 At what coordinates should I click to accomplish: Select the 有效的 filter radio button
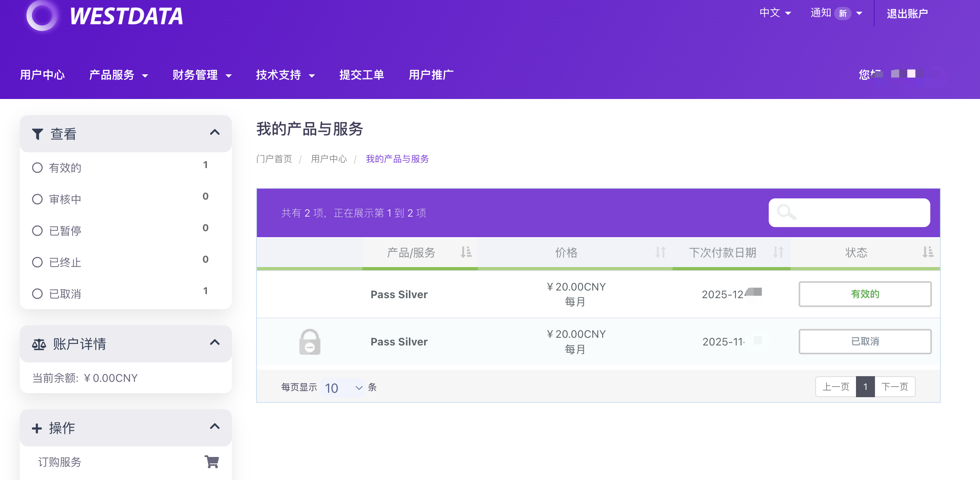[x=37, y=167]
